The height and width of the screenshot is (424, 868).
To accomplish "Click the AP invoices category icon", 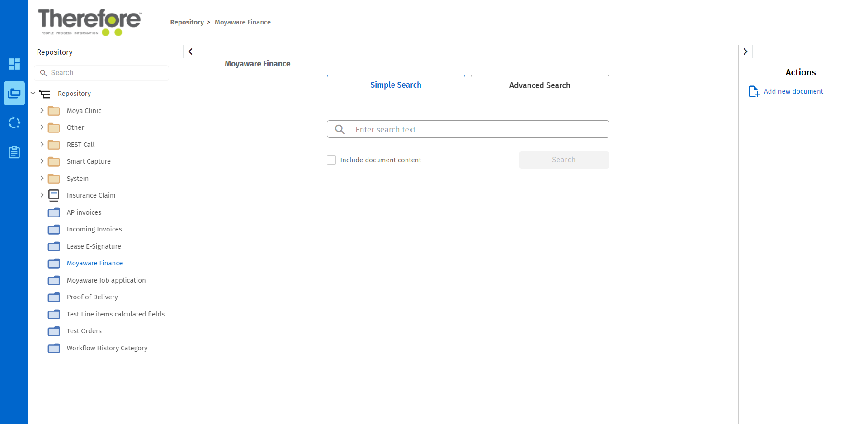I will pyautogui.click(x=54, y=212).
